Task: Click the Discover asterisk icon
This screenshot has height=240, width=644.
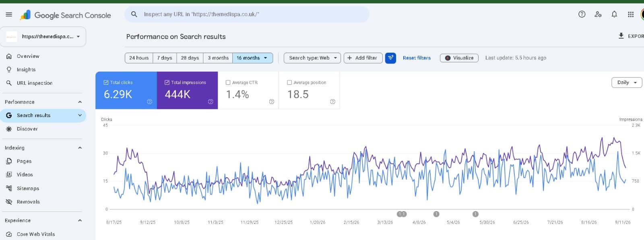Action: (x=9, y=129)
